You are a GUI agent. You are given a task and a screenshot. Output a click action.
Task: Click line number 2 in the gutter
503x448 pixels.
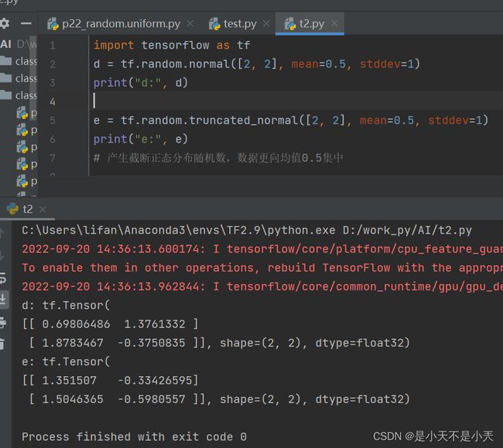click(53, 64)
